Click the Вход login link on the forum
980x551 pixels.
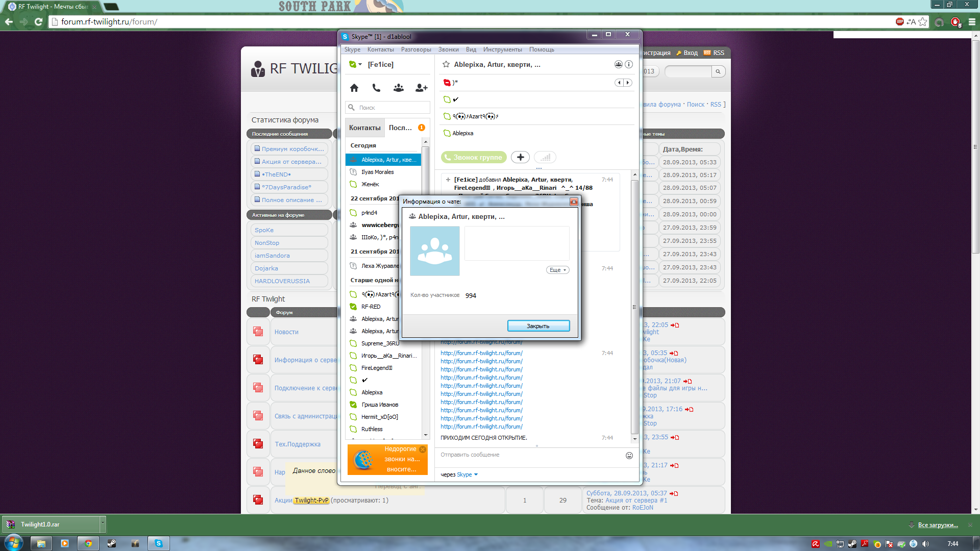coord(690,53)
